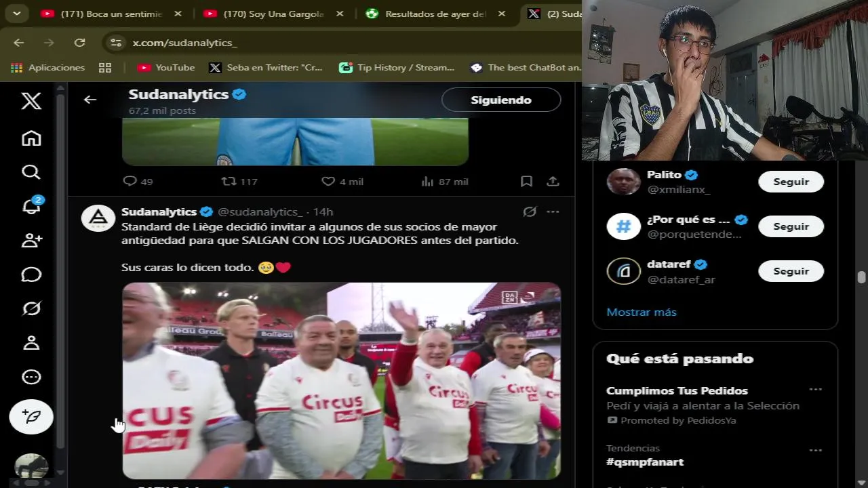The image size is (868, 488).
Task: Click the page's right-edge scrollbar thumb
Action: 861,278
